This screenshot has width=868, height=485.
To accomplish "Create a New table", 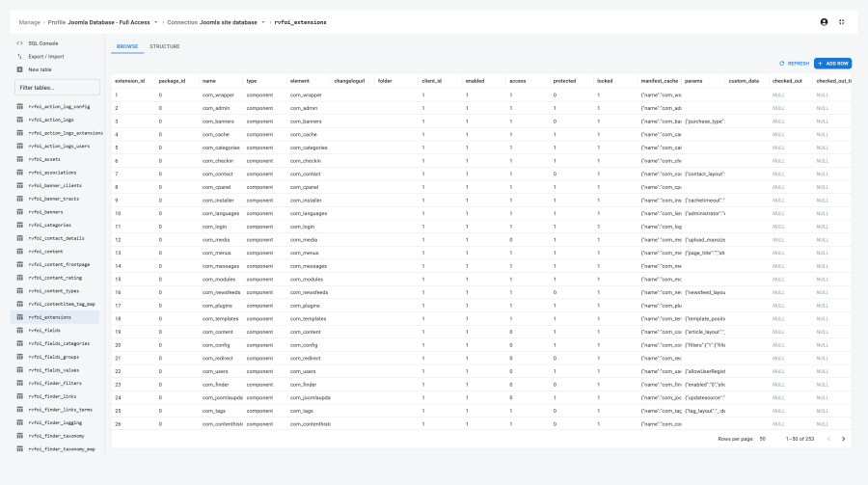I will click(40, 69).
